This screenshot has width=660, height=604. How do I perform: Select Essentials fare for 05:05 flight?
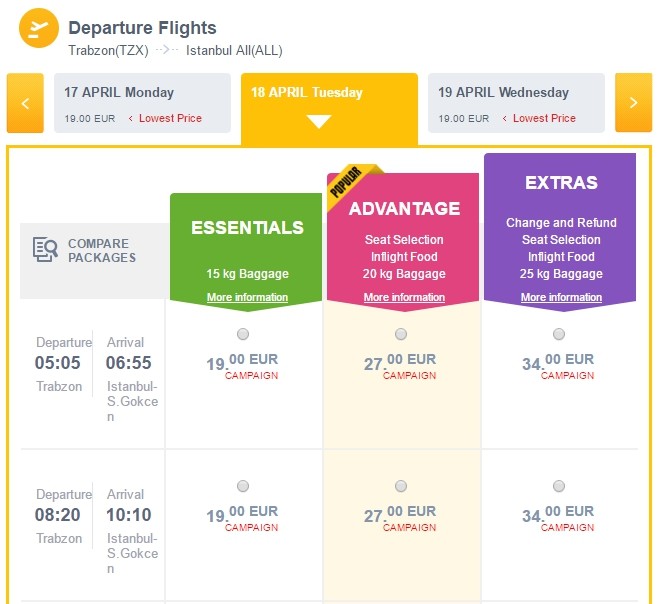[x=243, y=334]
